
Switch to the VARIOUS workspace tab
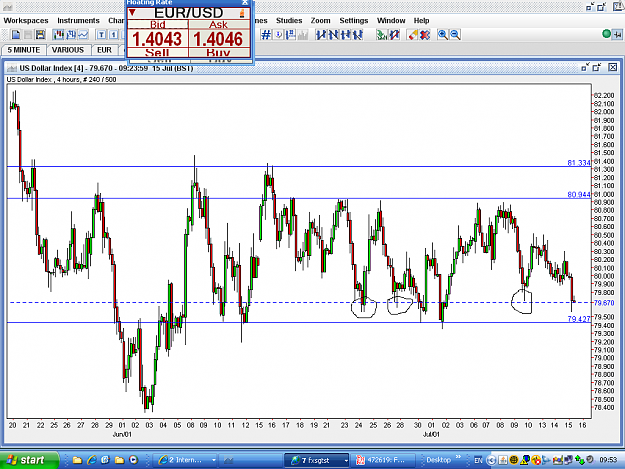tap(68, 50)
